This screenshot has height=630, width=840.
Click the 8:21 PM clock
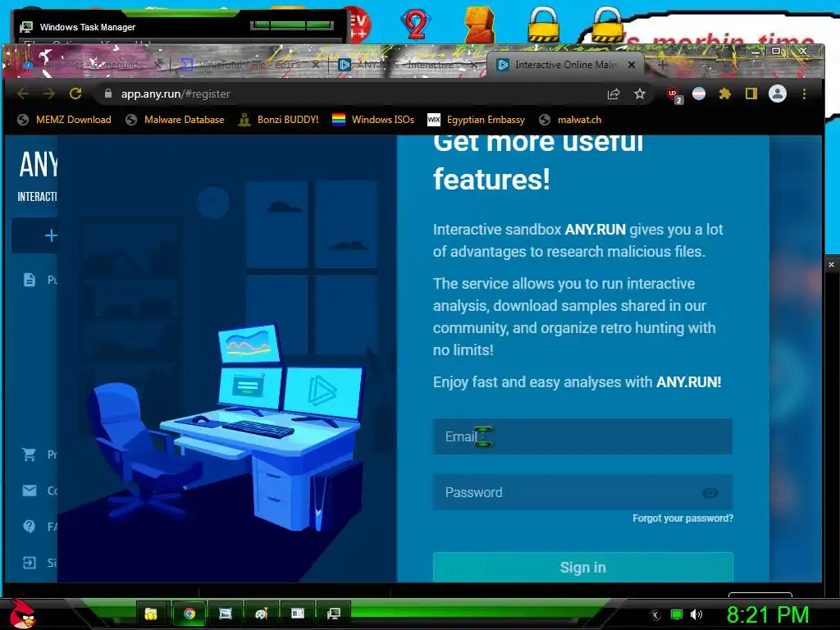[x=767, y=614]
